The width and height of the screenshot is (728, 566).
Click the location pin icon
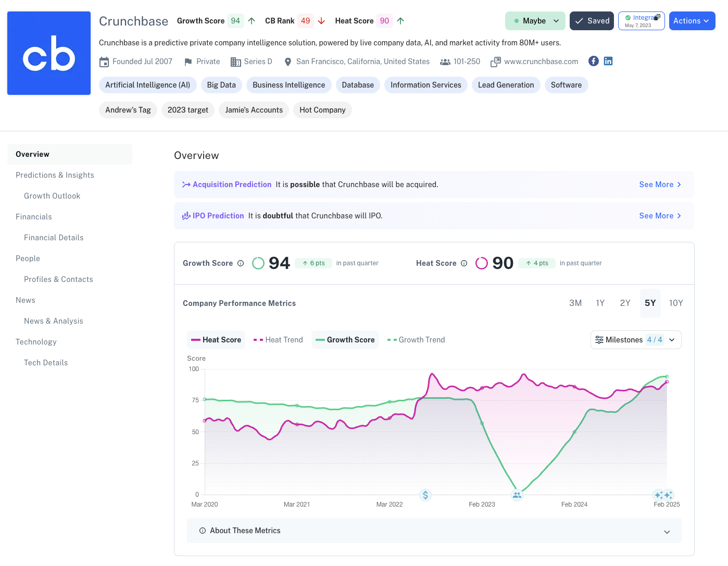tap(288, 61)
